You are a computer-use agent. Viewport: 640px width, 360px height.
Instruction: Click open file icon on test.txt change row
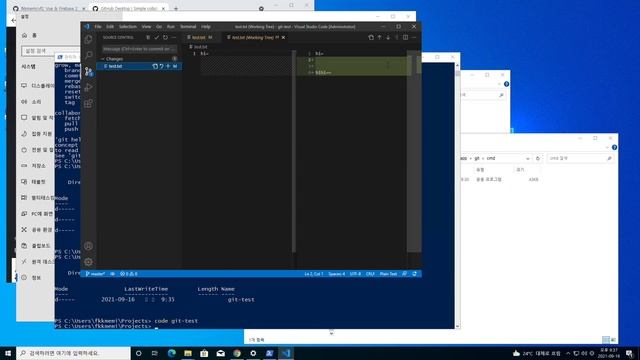click(x=155, y=66)
